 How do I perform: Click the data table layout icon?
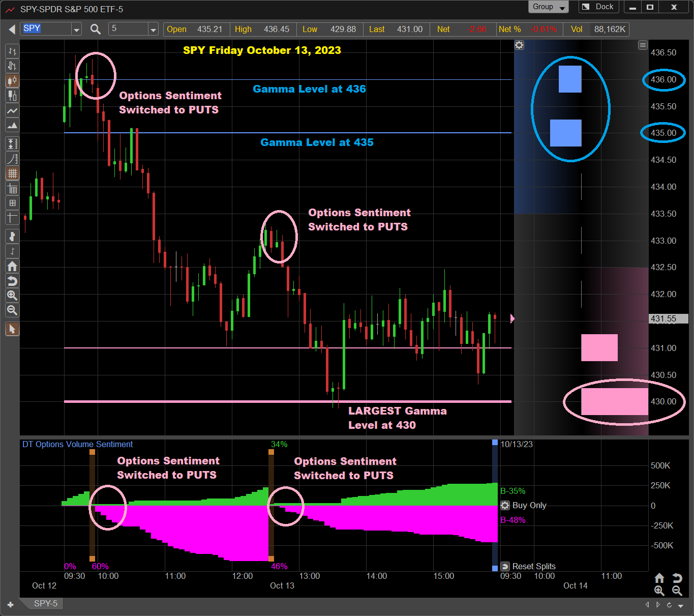point(12,189)
